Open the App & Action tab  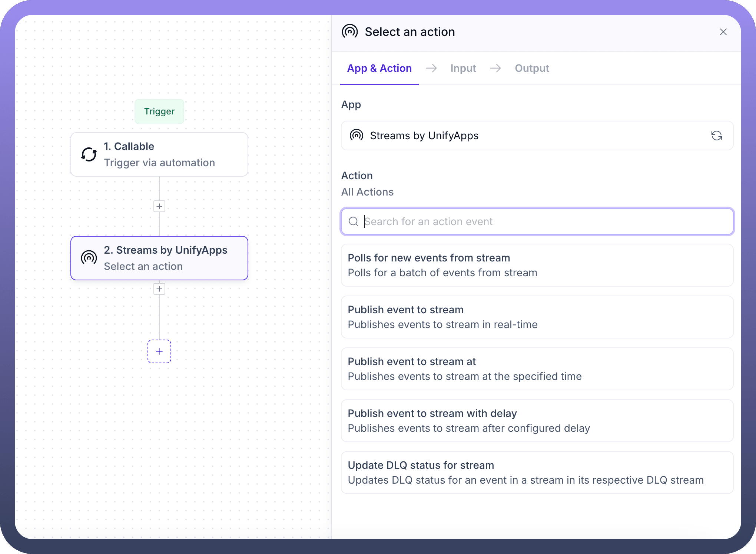click(379, 68)
